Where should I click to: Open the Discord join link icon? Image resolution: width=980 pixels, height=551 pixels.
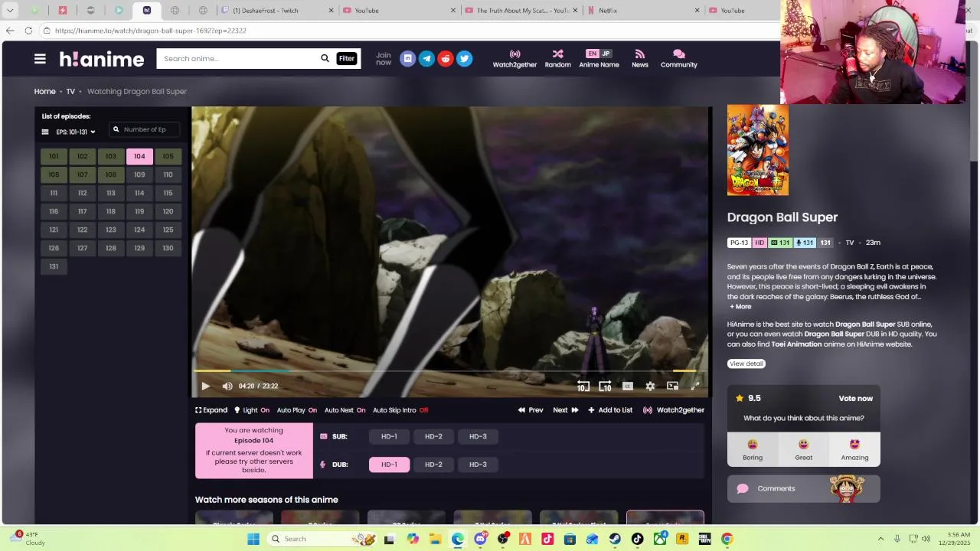(x=407, y=59)
